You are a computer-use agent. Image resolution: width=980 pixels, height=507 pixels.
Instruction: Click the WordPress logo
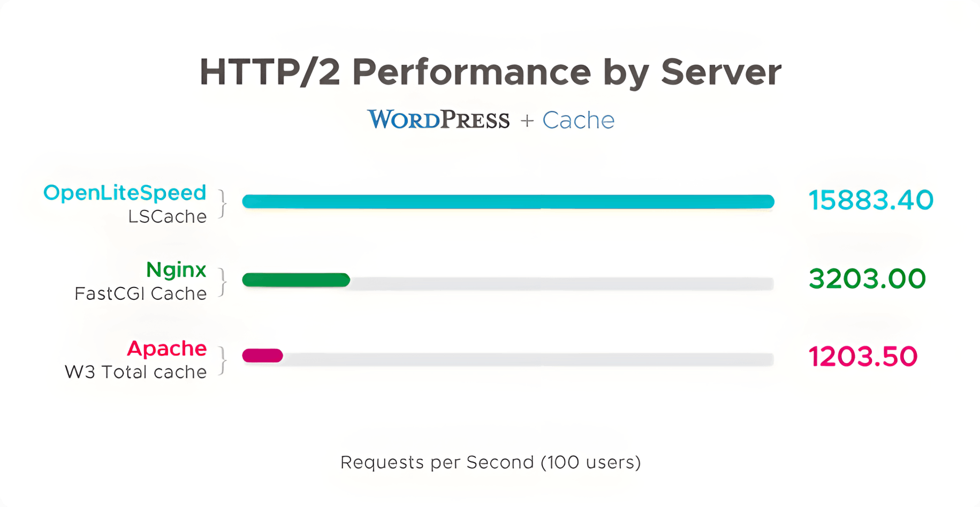click(438, 119)
